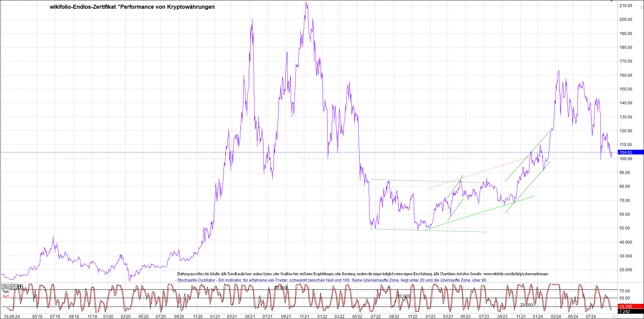Viewport: 644px width, 319px height.
Task: Click the 09|23 date axis label
Action: pyautogui.click(x=502, y=317)
